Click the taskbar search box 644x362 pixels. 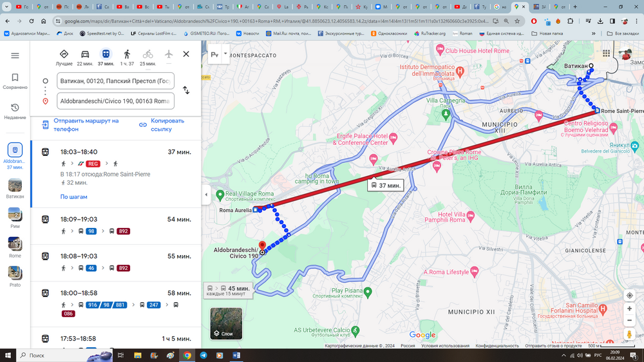pos(64,356)
